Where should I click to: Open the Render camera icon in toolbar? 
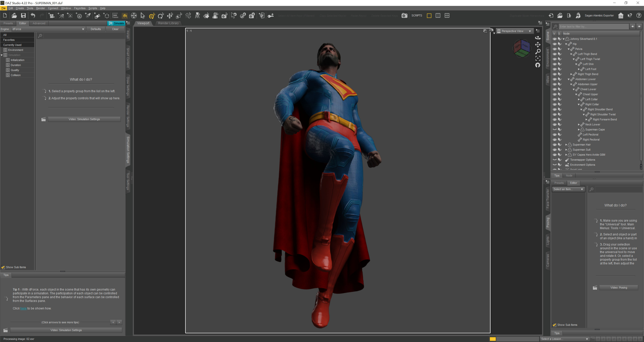404,15
